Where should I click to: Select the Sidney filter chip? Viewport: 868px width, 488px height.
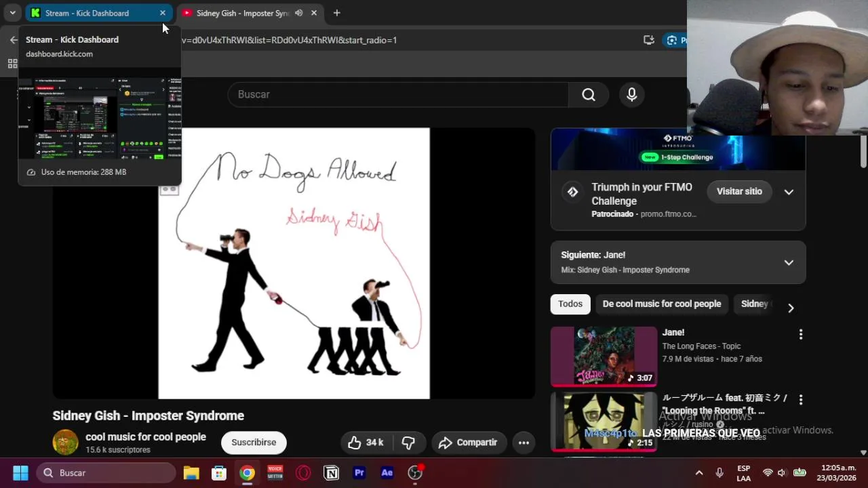[x=755, y=304]
